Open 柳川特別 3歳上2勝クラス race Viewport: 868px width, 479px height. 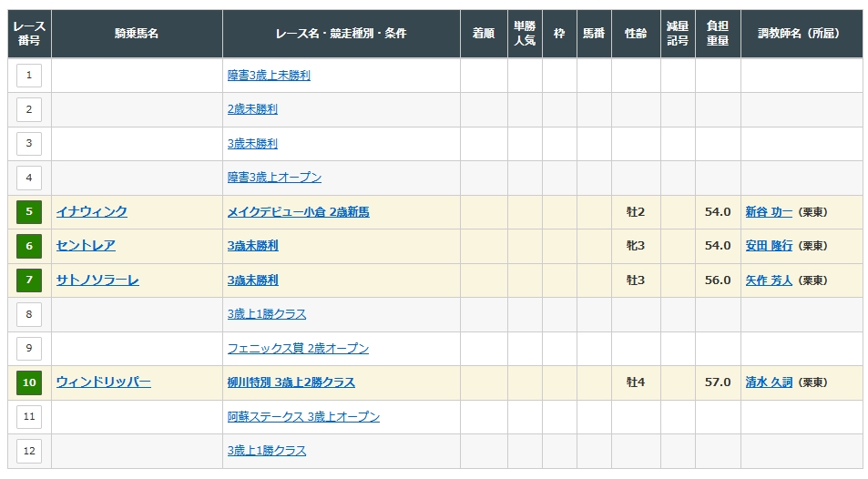click(x=291, y=382)
